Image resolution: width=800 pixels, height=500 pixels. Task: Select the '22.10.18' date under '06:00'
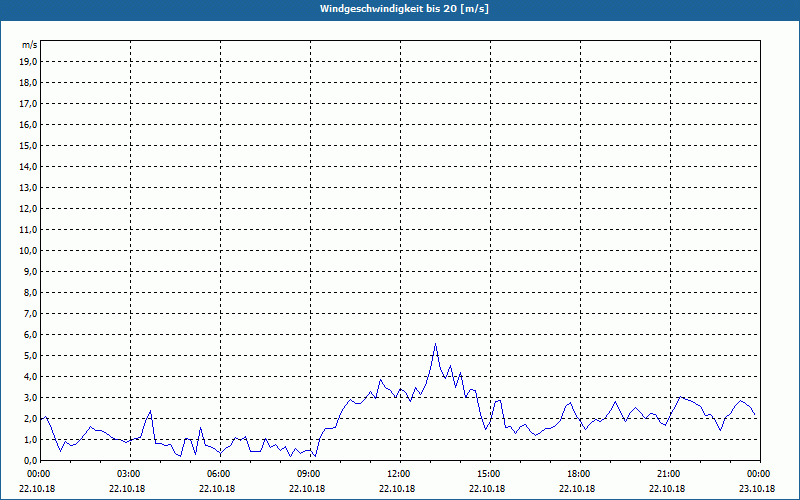click(x=217, y=488)
